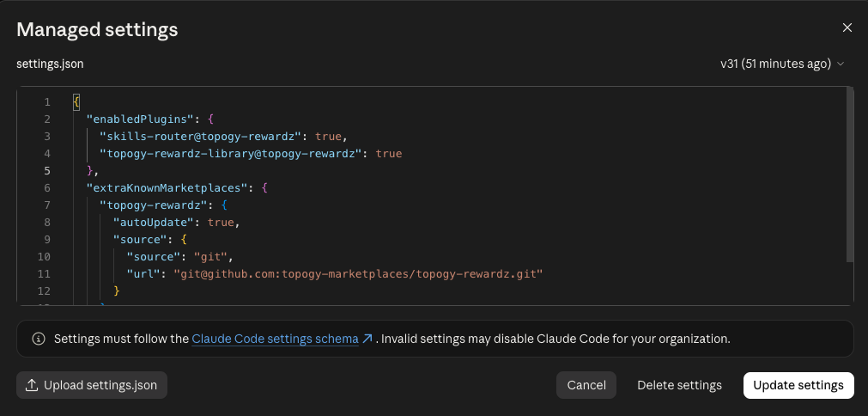
Task: Click the external link arrow icon
Action: point(367,339)
